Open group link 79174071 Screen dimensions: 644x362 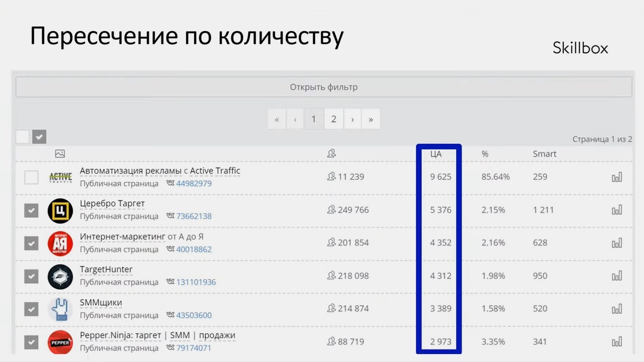(194, 348)
